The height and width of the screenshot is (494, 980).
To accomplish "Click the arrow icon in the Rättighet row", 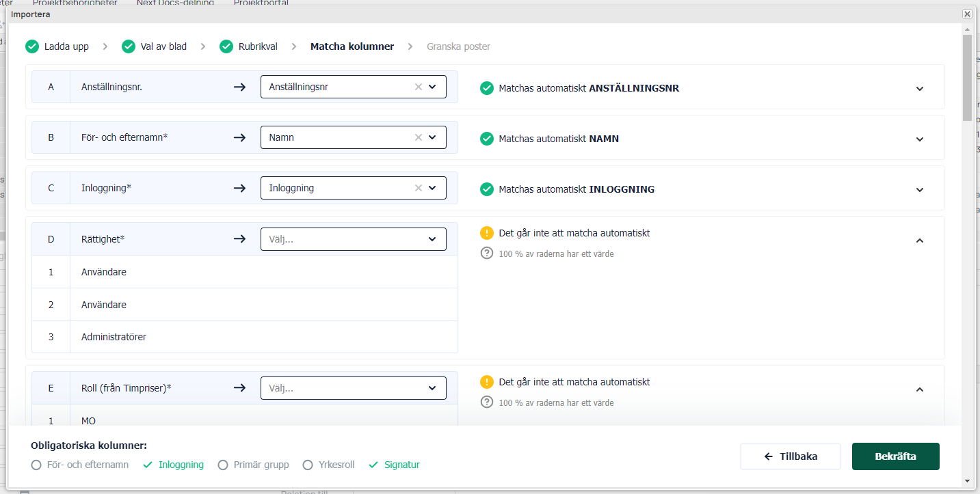I will (x=239, y=239).
